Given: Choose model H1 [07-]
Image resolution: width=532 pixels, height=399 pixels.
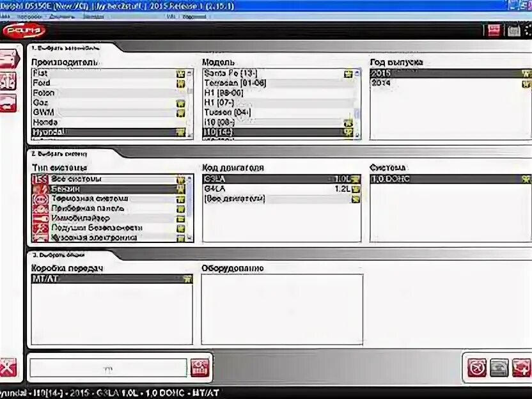Looking at the screenshot, I should click(x=278, y=103).
